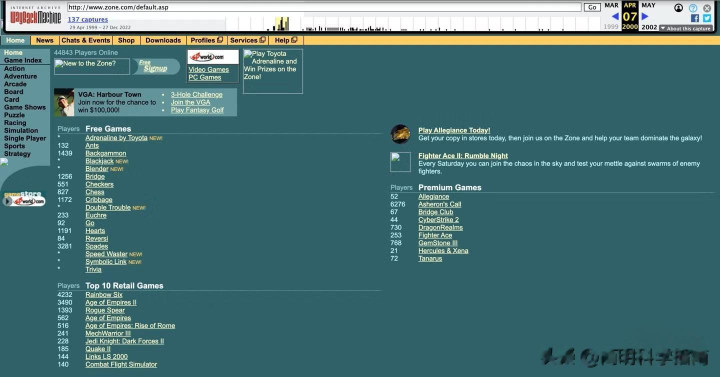Click the Free Signup button
720x377 pixels.
click(x=155, y=67)
